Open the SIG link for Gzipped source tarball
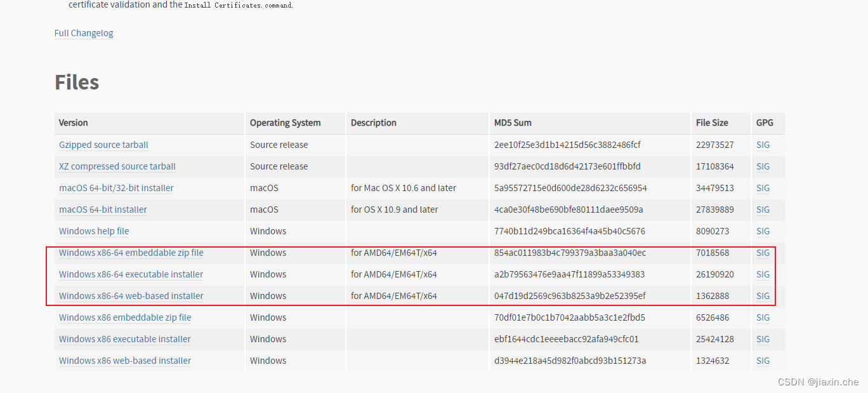This screenshot has width=868, height=393. tap(762, 145)
